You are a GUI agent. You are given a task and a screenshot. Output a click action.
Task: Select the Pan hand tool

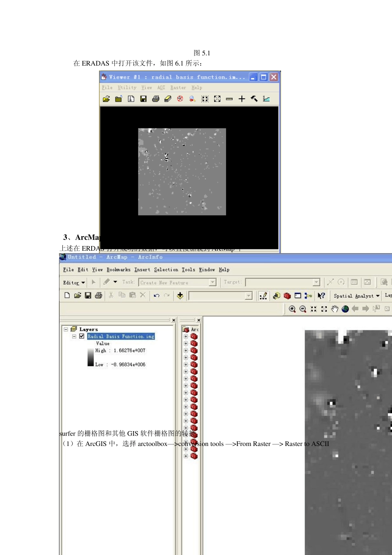point(335,309)
